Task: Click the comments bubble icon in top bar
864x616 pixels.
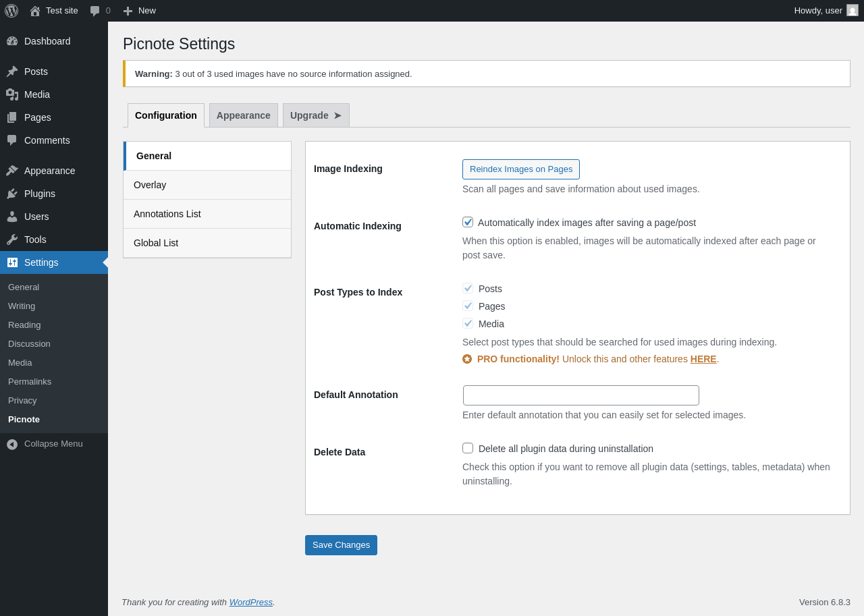Action: click(x=95, y=11)
